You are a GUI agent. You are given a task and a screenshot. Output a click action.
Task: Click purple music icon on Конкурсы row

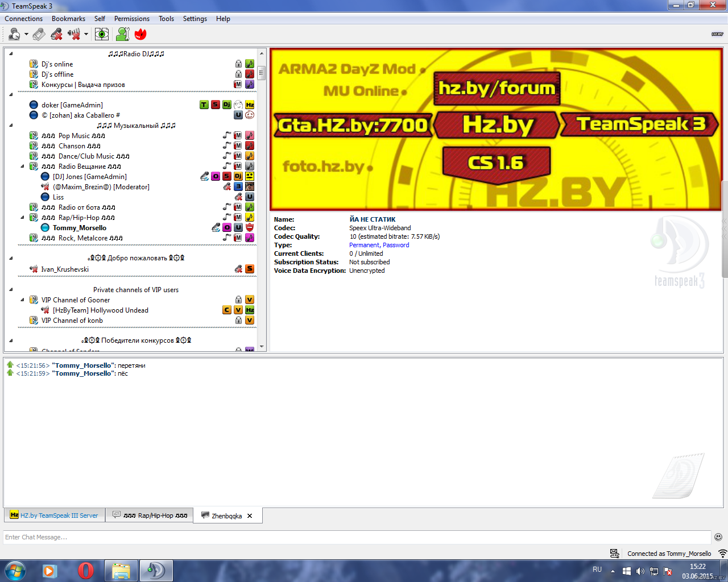click(250, 85)
